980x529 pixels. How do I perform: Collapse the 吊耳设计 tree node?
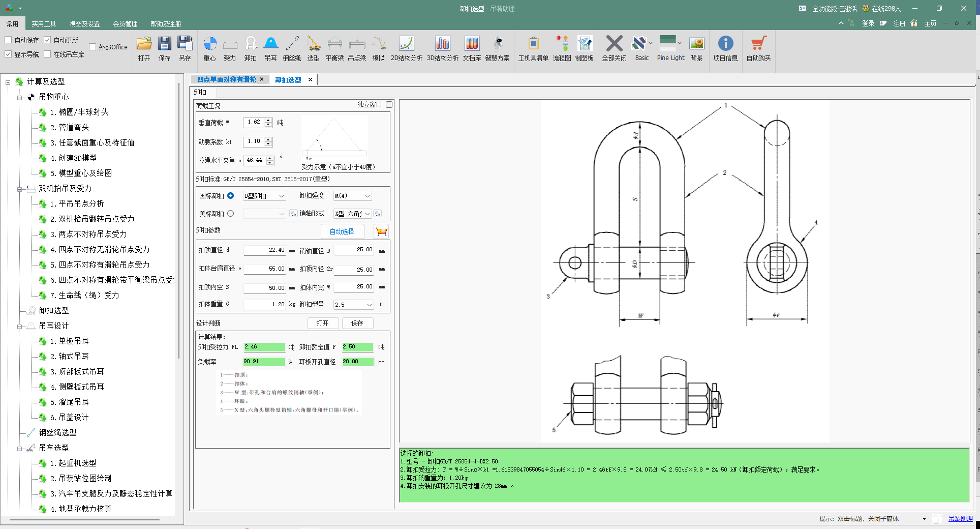pyautogui.click(x=20, y=326)
